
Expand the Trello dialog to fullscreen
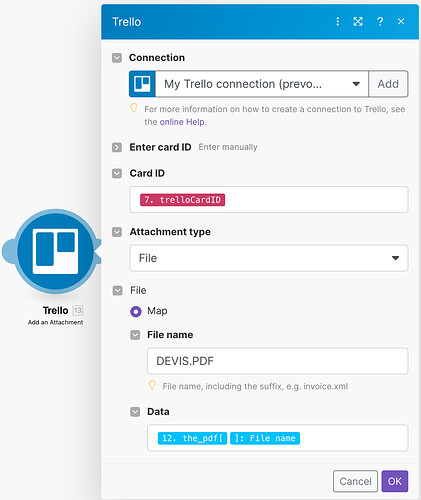(358, 22)
